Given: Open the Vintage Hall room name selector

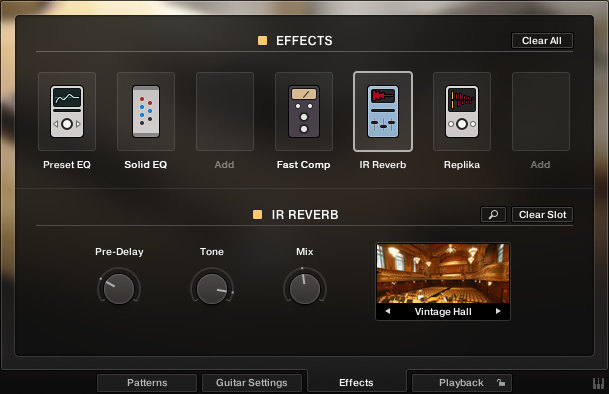Looking at the screenshot, I should [443, 312].
